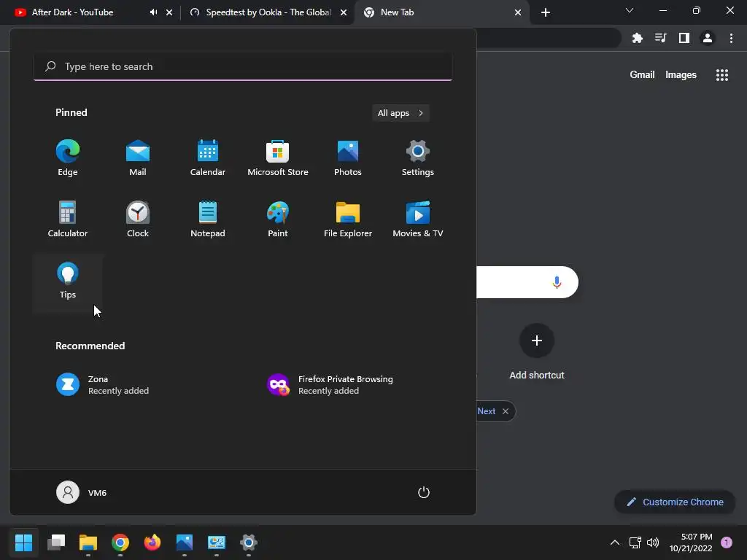This screenshot has width=747, height=560.
Task: Open the monitor app on taskbar
Action: pyautogui.click(x=217, y=542)
